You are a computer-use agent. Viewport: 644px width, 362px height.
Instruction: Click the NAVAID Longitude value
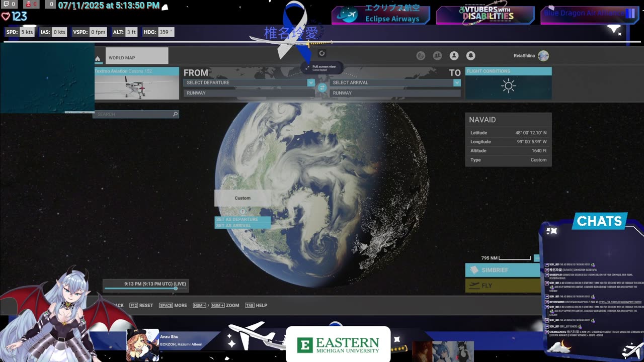532,142
